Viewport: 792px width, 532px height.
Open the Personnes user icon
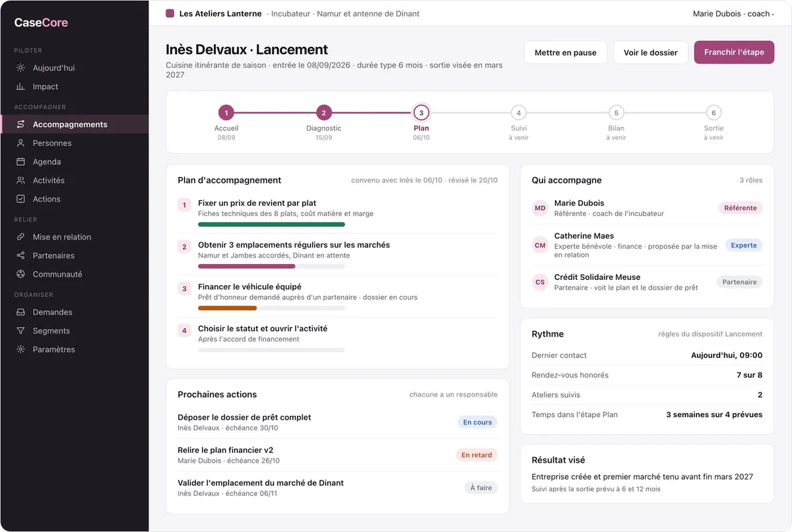tap(20, 143)
